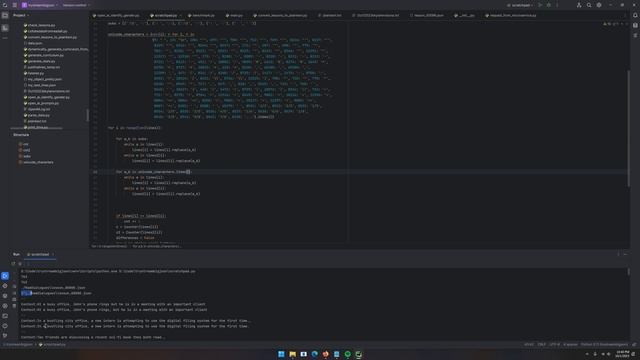Open the Version control dropdown
This screenshot has height=360, width=640.
click(76, 5)
